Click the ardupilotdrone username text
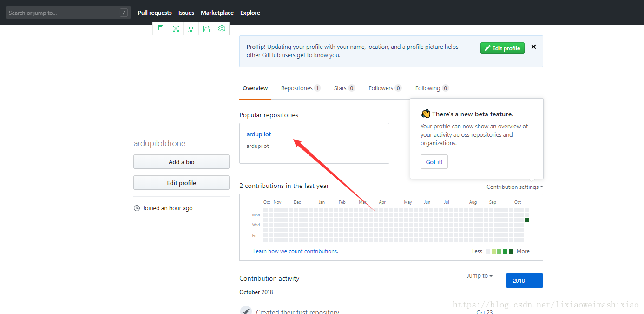This screenshot has height=314, width=644. [159, 143]
